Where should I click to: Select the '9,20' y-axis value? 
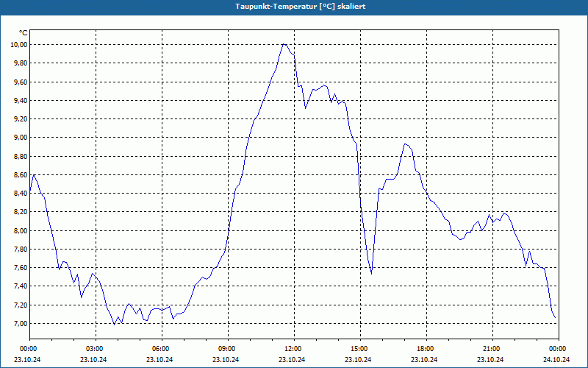tap(21, 119)
